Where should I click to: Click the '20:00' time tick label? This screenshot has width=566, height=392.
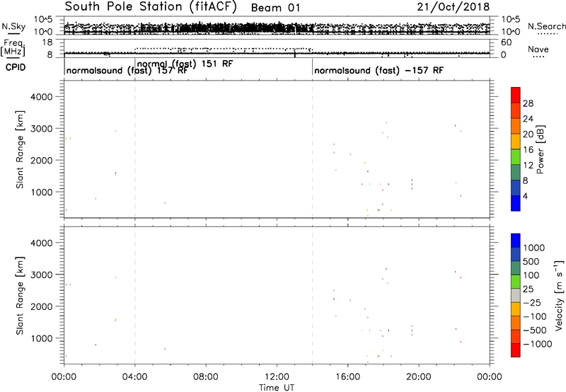click(x=419, y=377)
